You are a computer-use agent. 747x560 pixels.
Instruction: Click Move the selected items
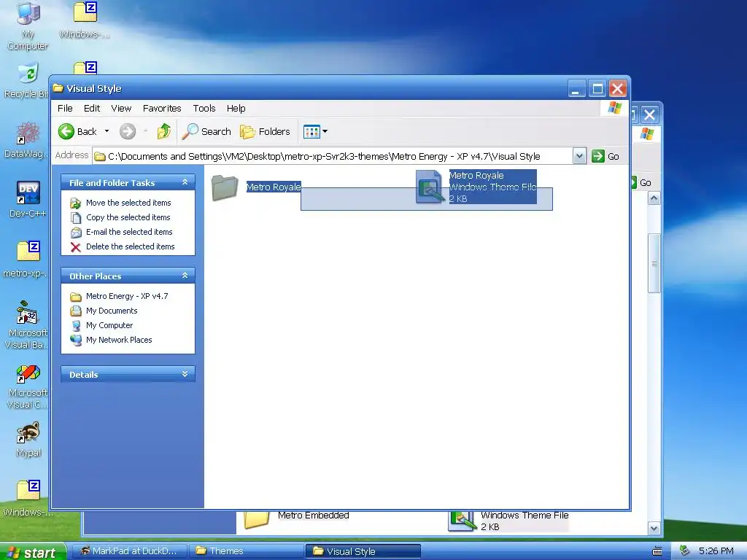pos(128,203)
